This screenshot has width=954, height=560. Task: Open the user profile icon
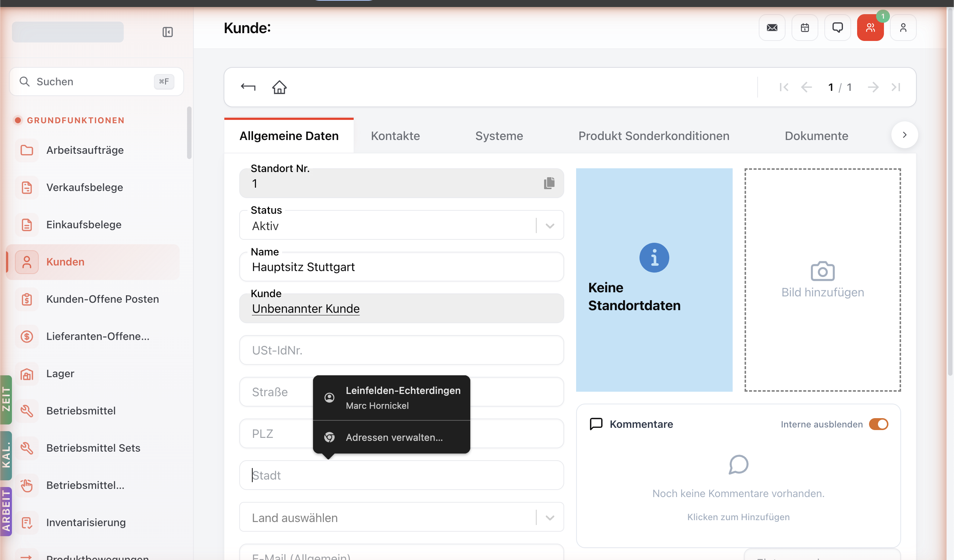(903, 28)
